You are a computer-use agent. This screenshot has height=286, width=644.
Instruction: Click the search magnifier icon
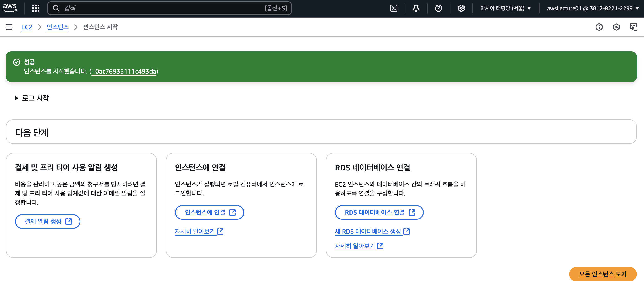[56, 8]
